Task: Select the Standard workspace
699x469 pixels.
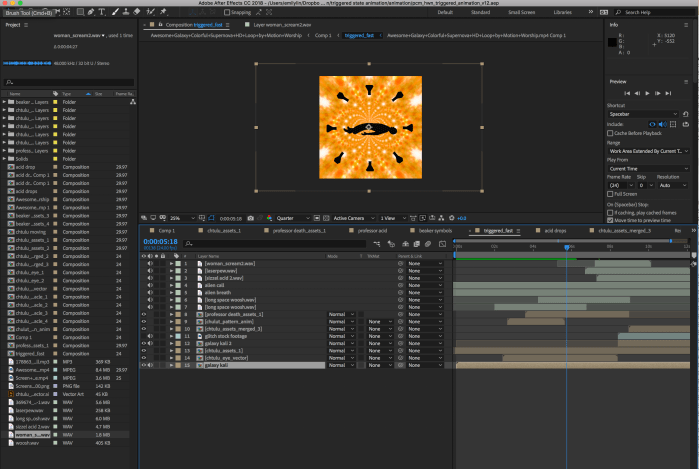Action: click(x=480, y=12)
